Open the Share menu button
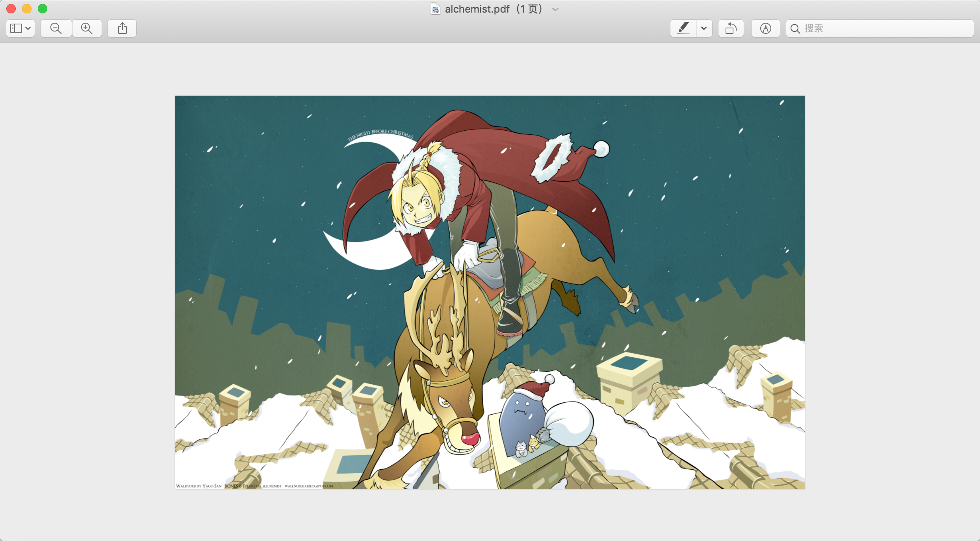This screenshot has height=541, width=980. click(x=122, y=28)
